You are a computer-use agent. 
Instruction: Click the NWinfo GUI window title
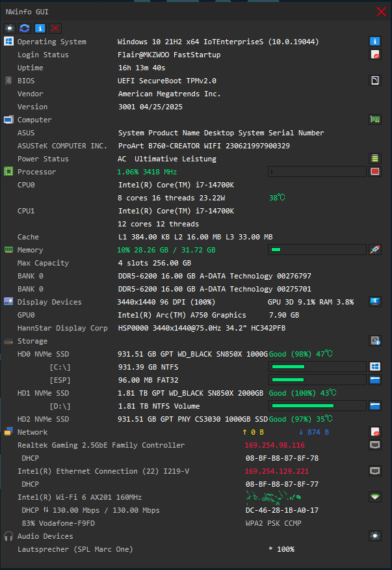coord(27,12)
